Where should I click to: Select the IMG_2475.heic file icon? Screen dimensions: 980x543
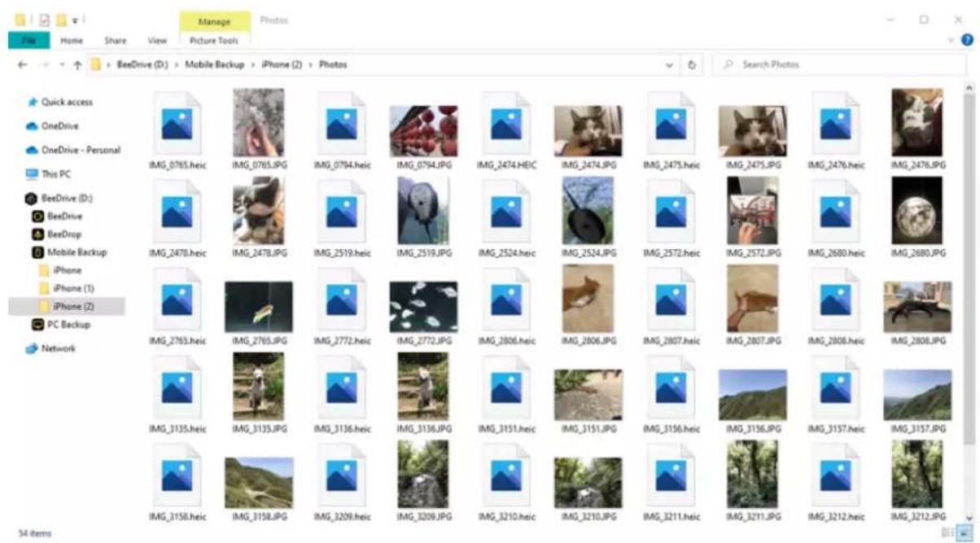671,124
